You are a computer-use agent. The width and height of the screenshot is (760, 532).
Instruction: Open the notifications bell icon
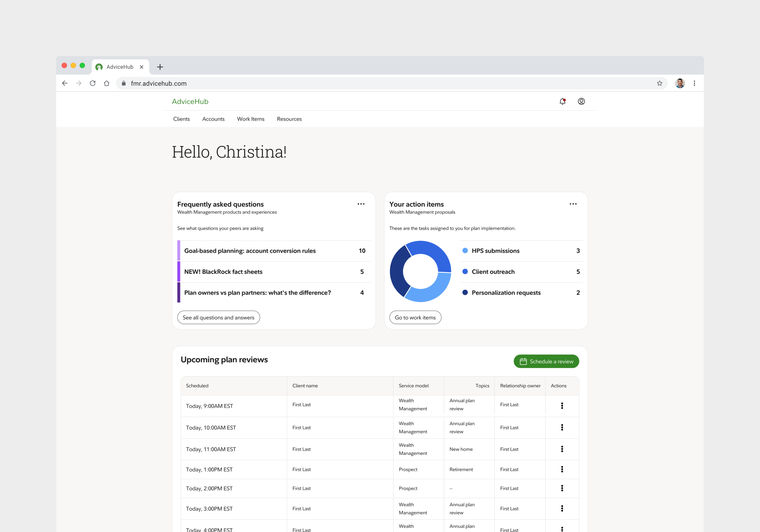562,101
